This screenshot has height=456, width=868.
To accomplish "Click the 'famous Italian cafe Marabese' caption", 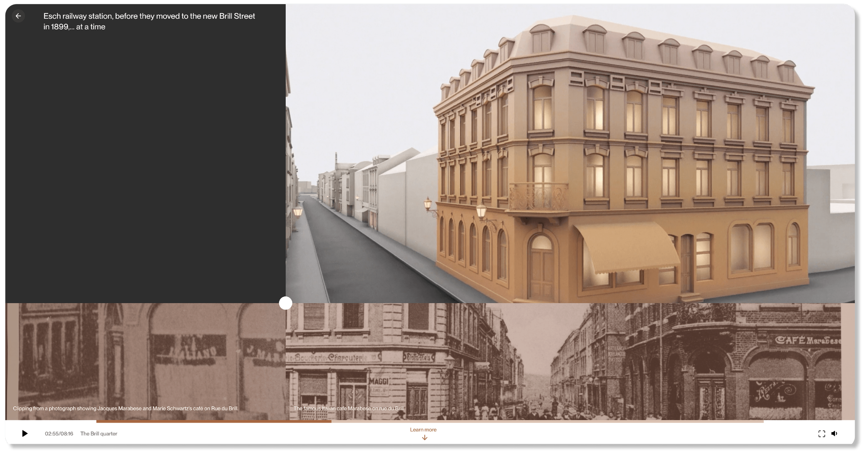I will click(348, 408).
